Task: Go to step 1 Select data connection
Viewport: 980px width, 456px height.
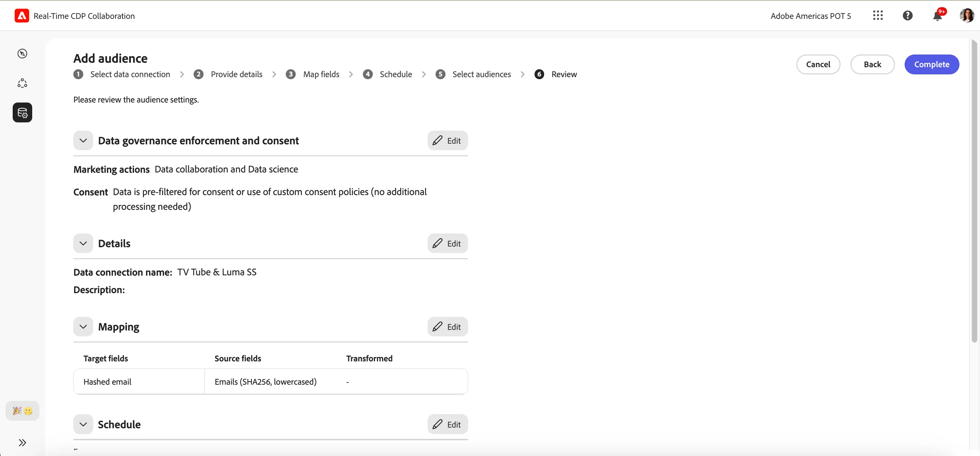Action: pos(122,74)
